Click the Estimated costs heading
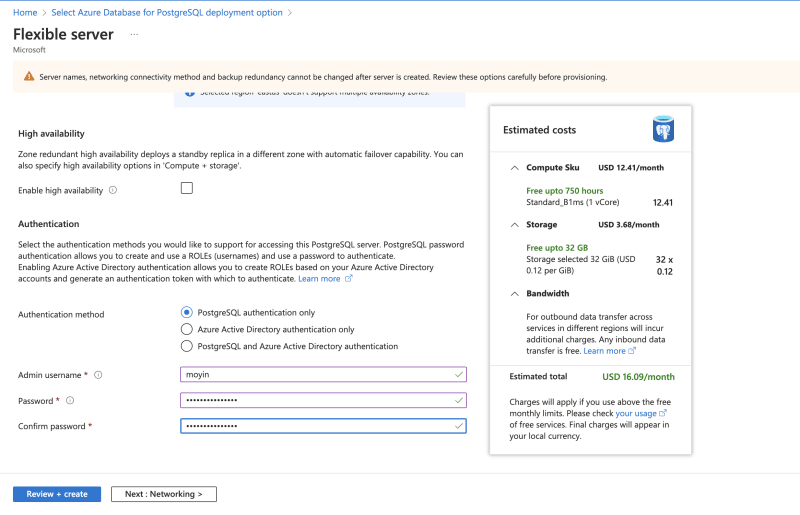The height and width of the screenshot is (515, 800). point(539,130)
